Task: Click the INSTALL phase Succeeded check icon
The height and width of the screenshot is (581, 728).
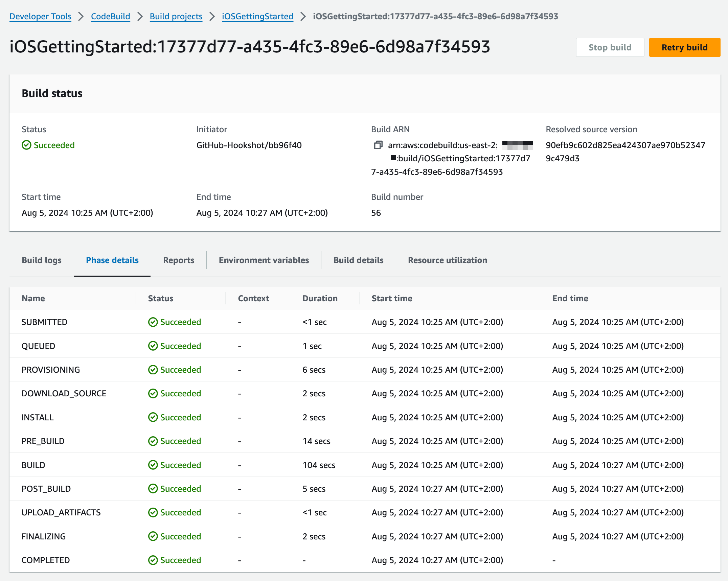Action: (x=153, y=417)
